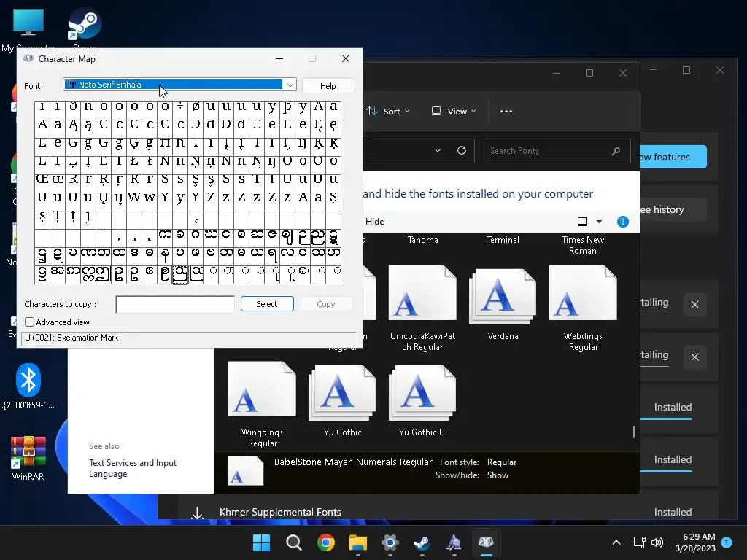
Task: Open Text Services and Input Language link
Action: [133, 468]
